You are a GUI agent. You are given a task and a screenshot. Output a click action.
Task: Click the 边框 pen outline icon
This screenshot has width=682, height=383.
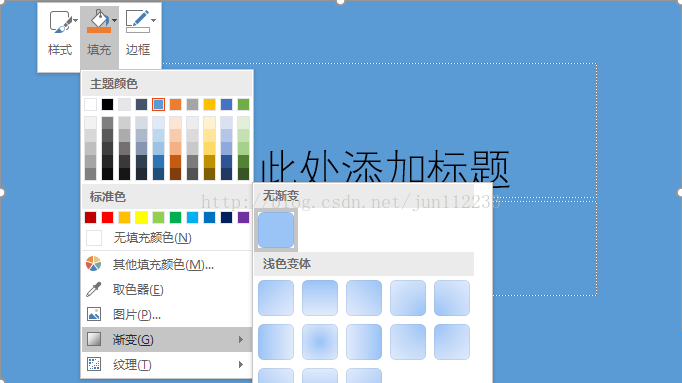coord(137,21)
